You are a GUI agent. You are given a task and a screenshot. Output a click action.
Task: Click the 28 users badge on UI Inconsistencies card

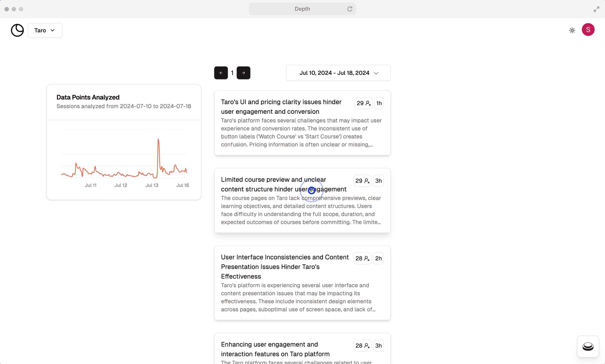[x=362, y=258]
